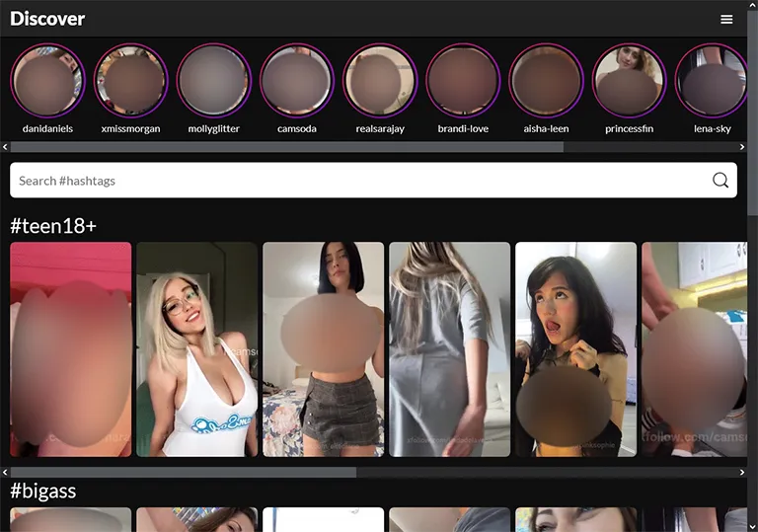Click the magnifying glass search icon
This screenshot has height=532, width=758.
pos(720,181)
